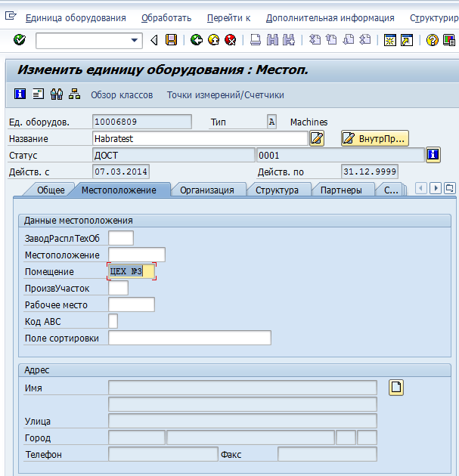Image resolution: width=459 pixels, height=476 pixels.
Task: Open the Партнеры tab
Action: 341,190
